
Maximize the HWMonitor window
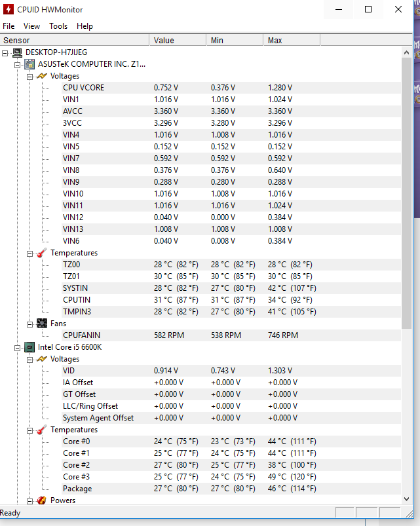(368, 9)
